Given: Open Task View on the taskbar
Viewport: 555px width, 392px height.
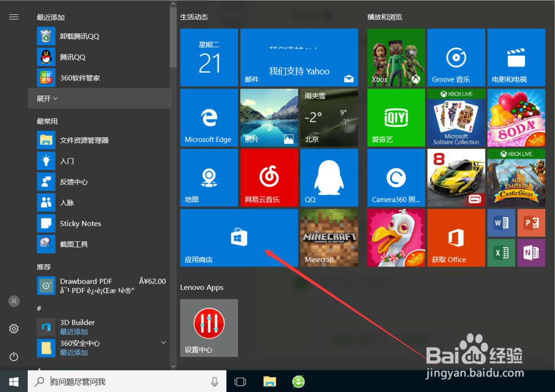Looking at the screenshot, I should point(240,381).
